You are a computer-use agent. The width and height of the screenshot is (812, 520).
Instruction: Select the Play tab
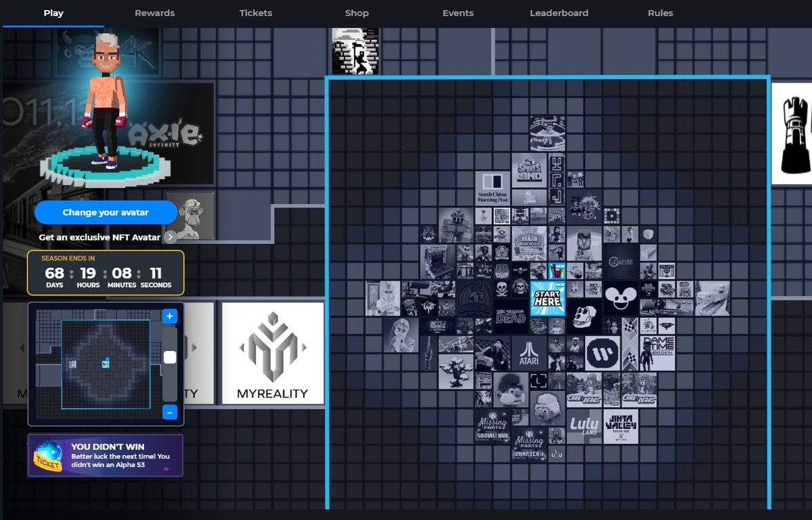tap(53, 13)
